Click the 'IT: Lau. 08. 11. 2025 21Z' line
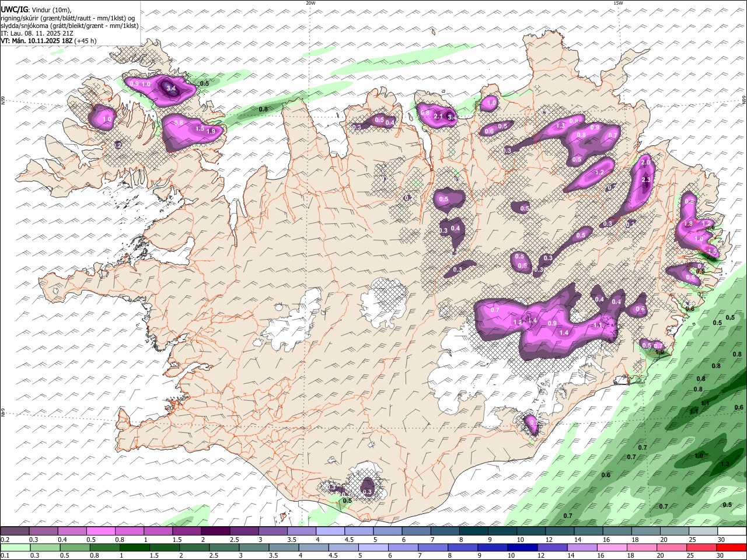The image size is (747, 560). [x=37, y=33]
